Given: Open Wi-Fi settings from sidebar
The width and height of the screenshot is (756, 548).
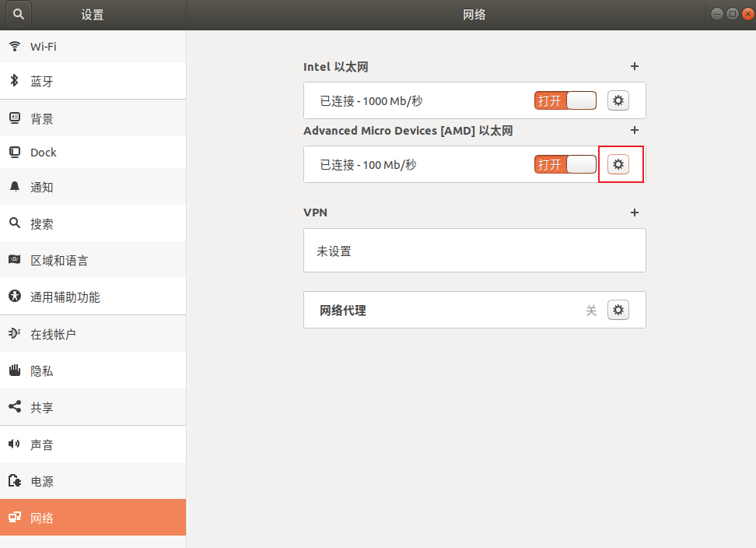Looking at the screenshot, I should click(93, 46).
